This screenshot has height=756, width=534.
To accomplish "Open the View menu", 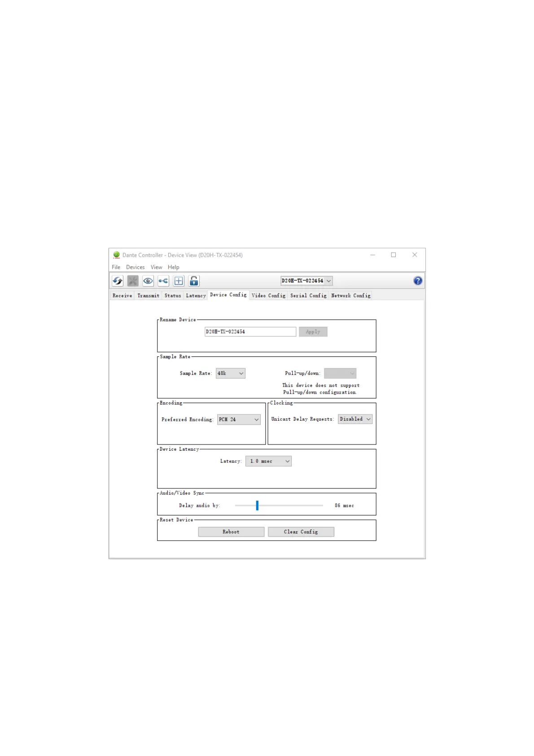I will pyautogui.click(x=157, y=267).
